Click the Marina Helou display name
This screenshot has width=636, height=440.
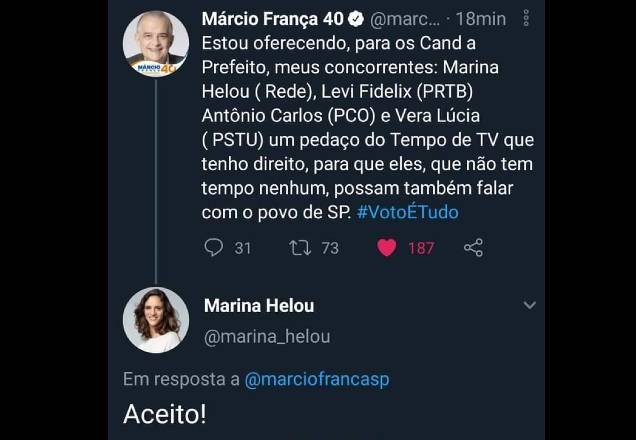click(x=260, y=305)
